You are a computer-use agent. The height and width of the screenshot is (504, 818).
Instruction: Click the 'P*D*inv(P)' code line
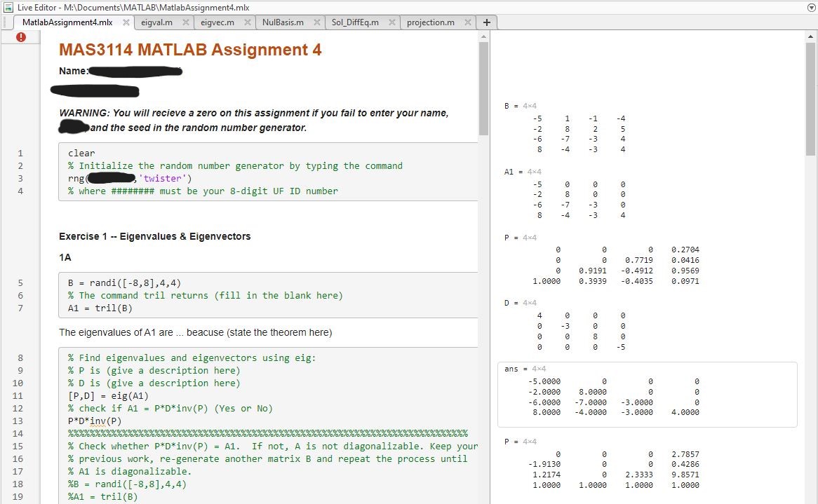95,421
